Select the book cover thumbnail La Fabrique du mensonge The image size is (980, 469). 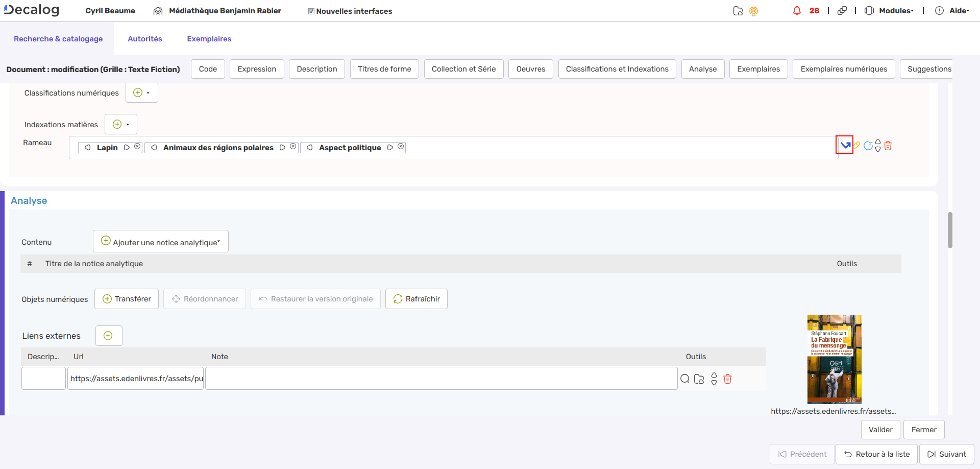click(834, 359)
